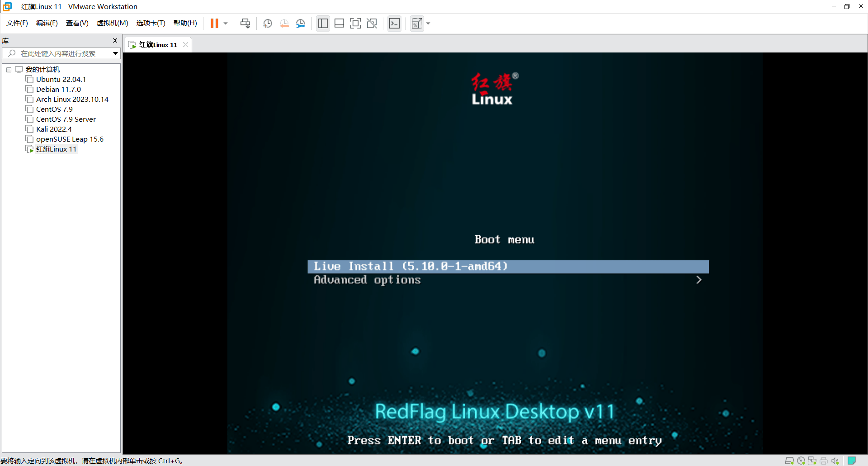Switch to the 红旗Linux 11 tab
Image resolution: width=868 pixels, height=466 pixels.
(158, 45)
